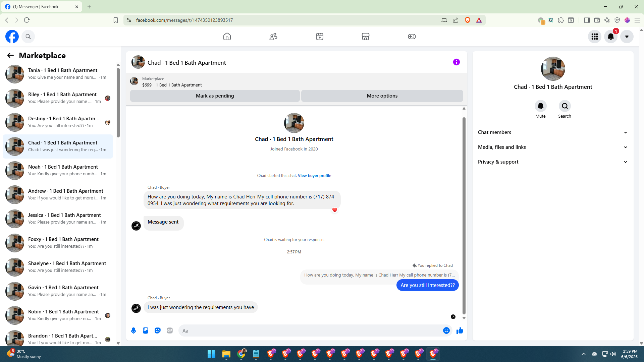This screenshot has height=362, width=644.
Task: Send a thumbs up like
Action: tap(460, 330)
